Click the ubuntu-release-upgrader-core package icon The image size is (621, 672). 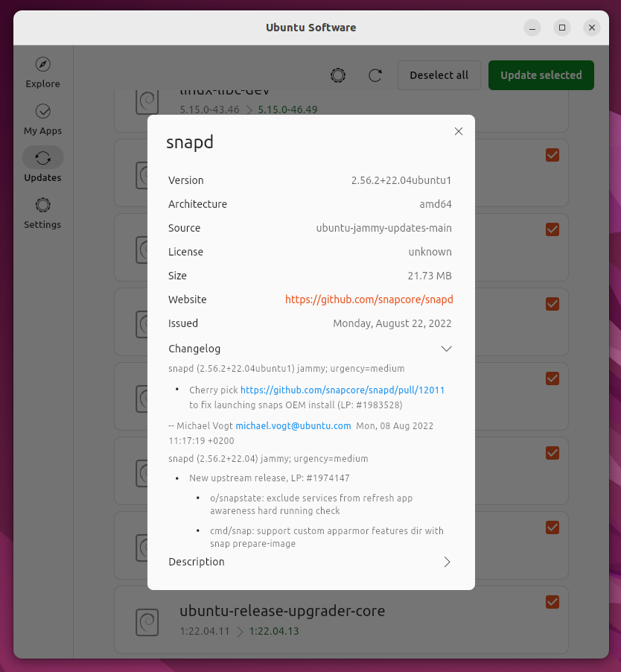(x=147, y=622)
